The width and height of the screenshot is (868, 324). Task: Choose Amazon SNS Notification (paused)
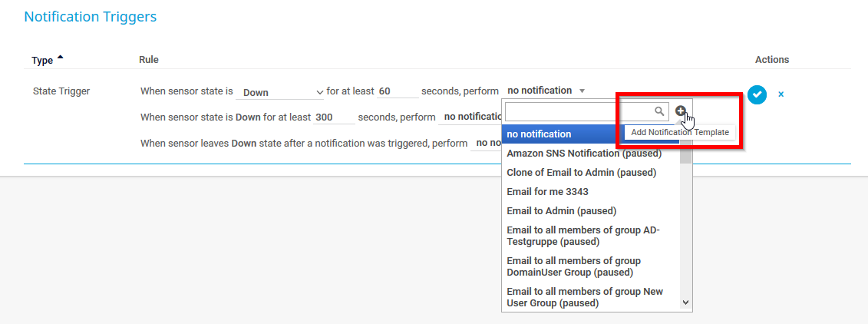[583, 154]
